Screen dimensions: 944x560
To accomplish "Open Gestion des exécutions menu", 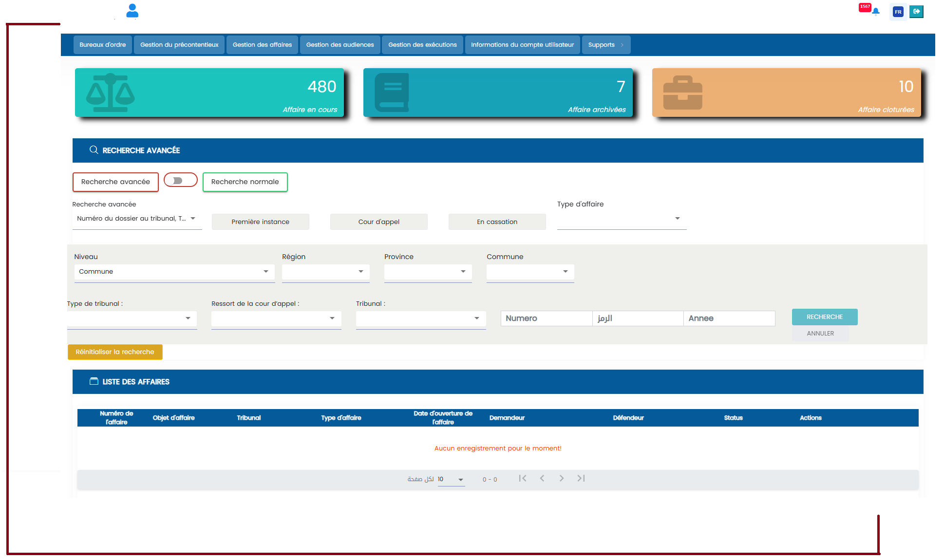I will (x=422, y=45).
